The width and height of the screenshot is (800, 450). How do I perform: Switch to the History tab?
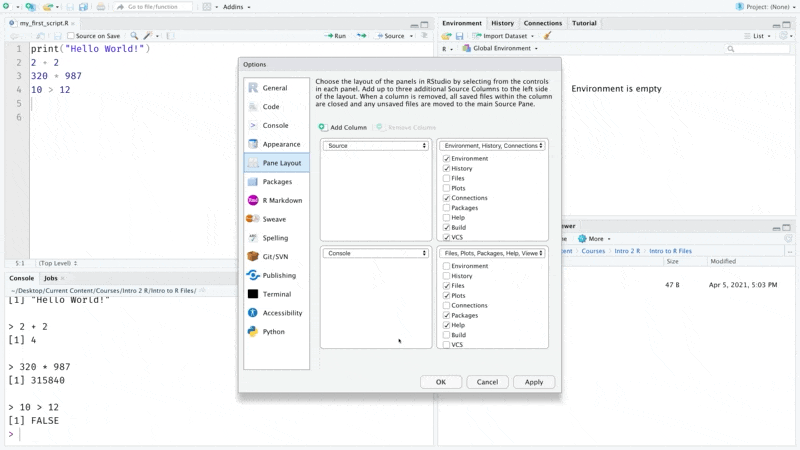(503, 23)
